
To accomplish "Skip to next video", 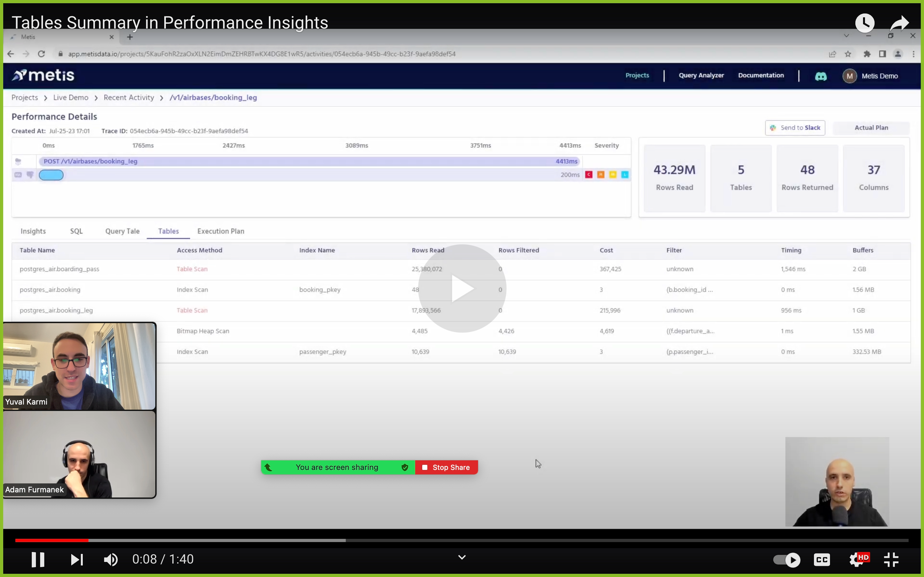I will tap(77, 559).
